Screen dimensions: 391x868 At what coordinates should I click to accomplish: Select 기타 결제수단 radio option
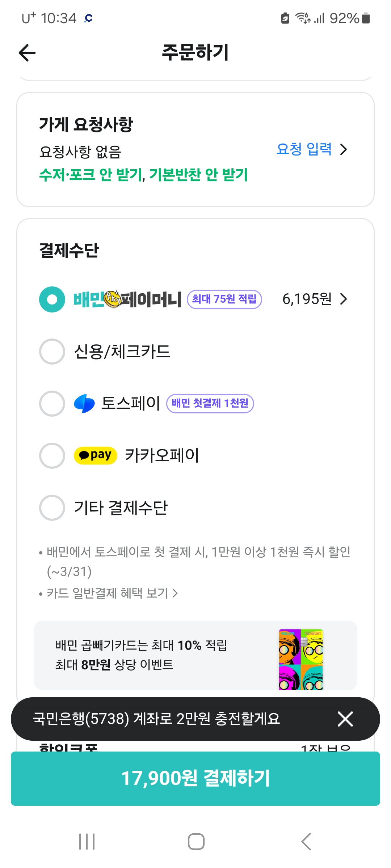coord(52,508)
